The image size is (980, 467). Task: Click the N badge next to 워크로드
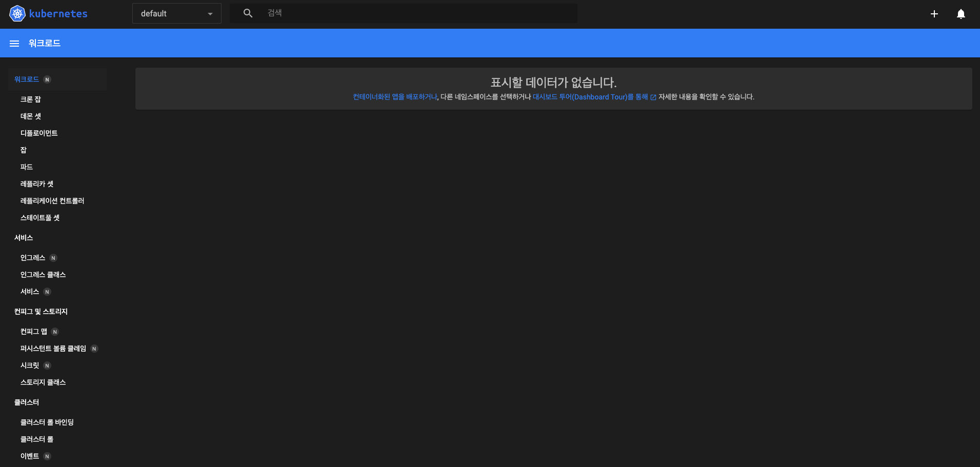[x=47, y=79]
